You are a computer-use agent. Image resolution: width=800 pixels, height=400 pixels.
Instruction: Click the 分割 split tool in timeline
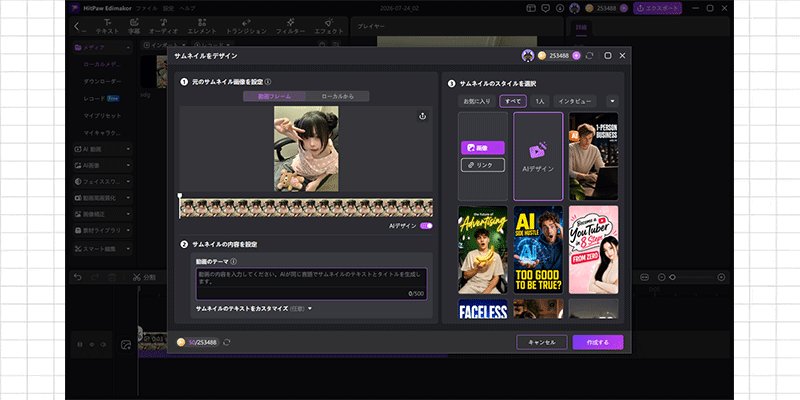144,277
